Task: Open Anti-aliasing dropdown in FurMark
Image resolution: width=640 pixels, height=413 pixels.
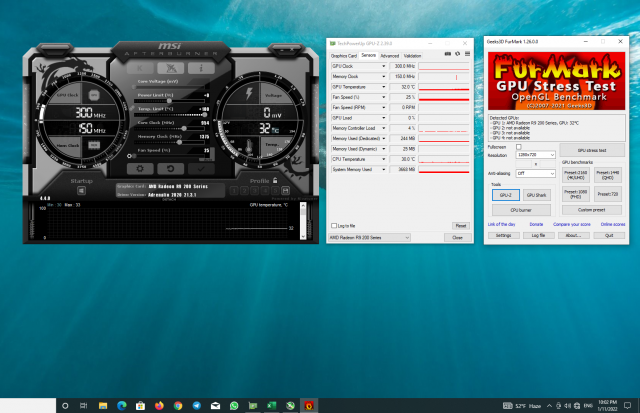Action: (536, 173)
